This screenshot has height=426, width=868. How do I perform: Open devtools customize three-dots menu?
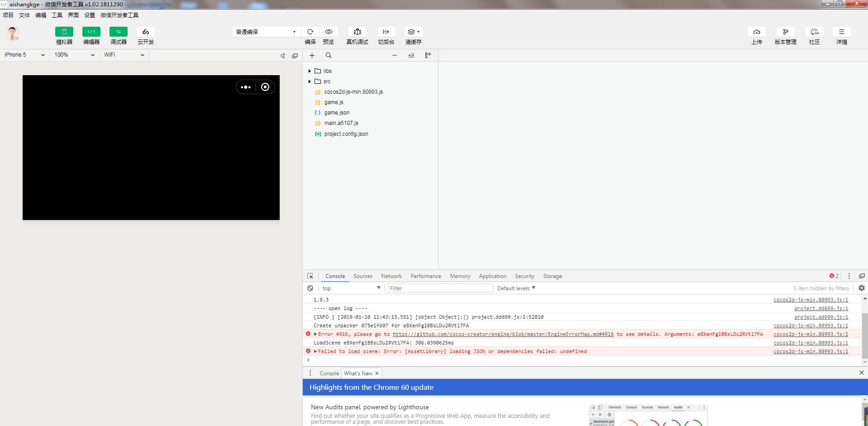[849, 276]
